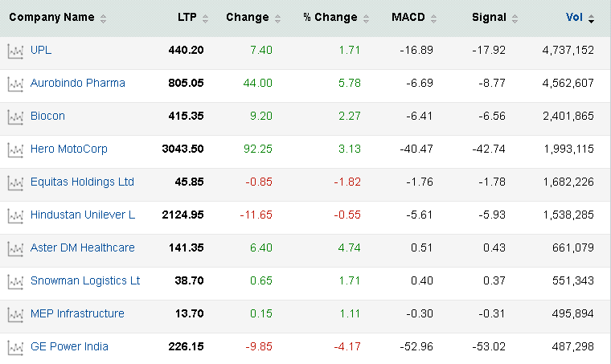Click the chart icon beside Biocon

[x=14, y=117]
